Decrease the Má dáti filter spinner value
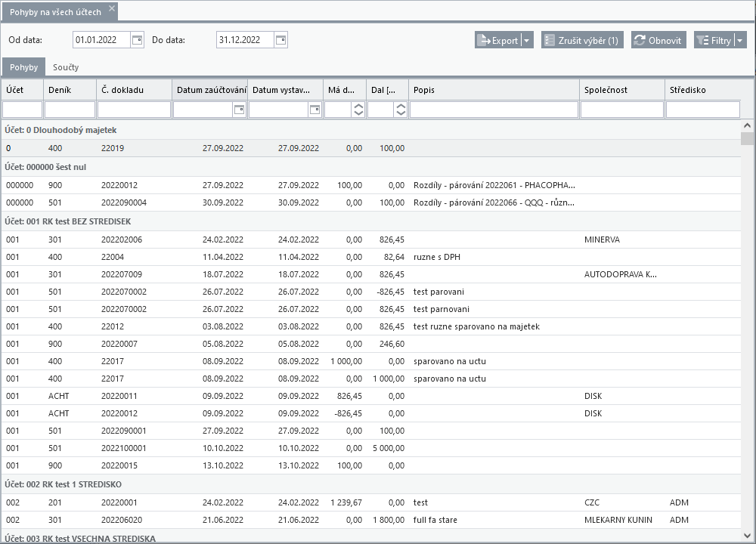 pos(358,113)
